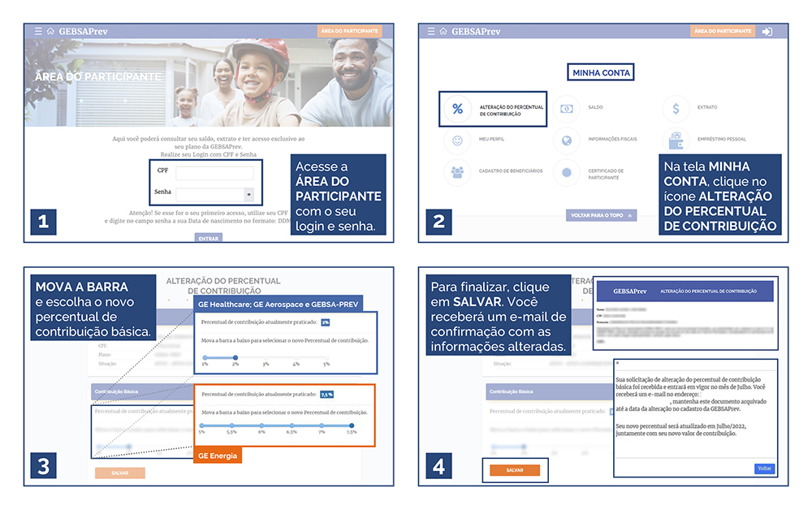812x514 pixels.
Task: Open the hamburger menu in panel 1 header
Action: coord(38,31)
